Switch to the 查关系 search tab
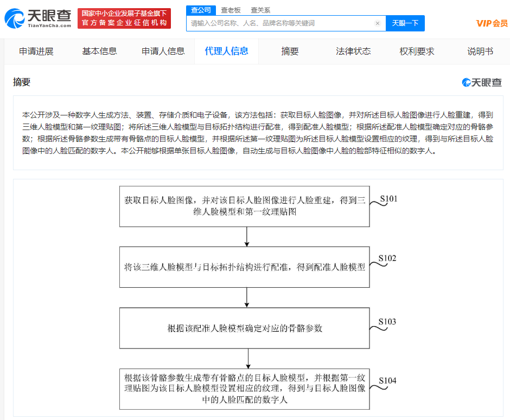This screenshot has height=420, width=510. (260, 10)
